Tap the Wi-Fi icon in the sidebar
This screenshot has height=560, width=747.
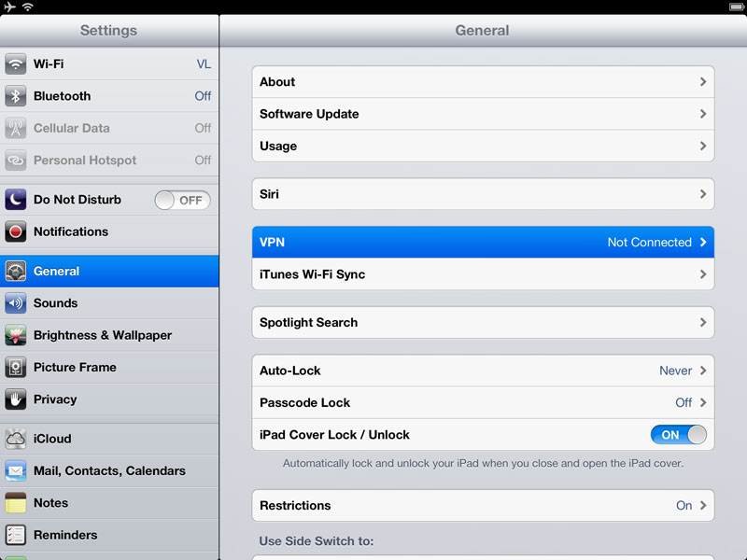pos(15,63)
